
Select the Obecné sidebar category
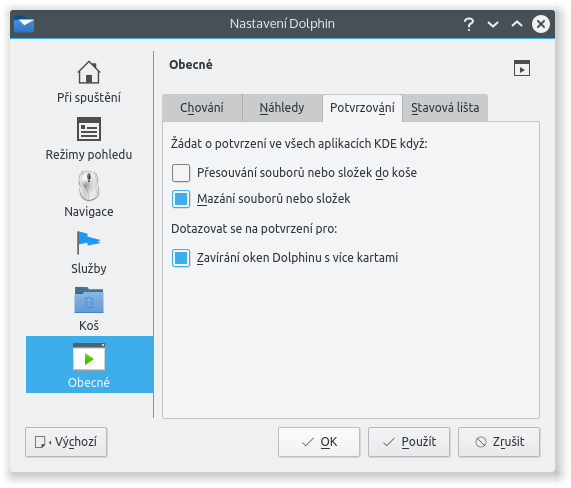(x=89, y=365)
